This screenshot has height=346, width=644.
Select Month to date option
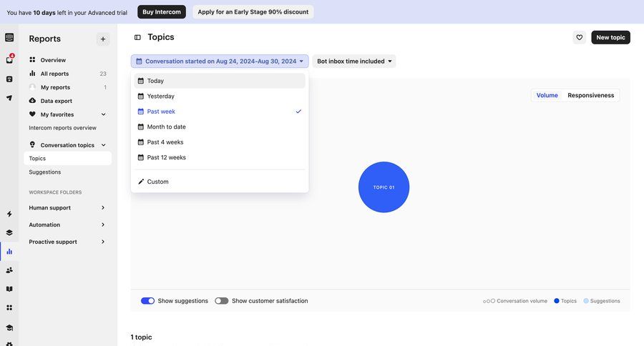point(220,127)
